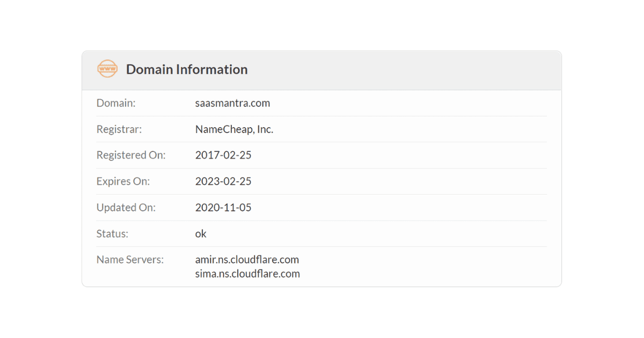Viewport: 644px width, 338px height.
Task: Select the 2023-02-25 expiry date
Action: [223, 181]
